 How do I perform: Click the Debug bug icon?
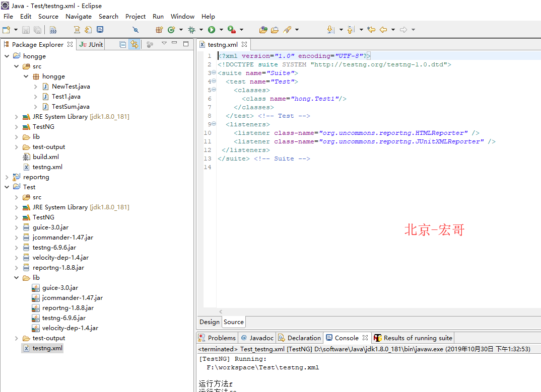191,30
